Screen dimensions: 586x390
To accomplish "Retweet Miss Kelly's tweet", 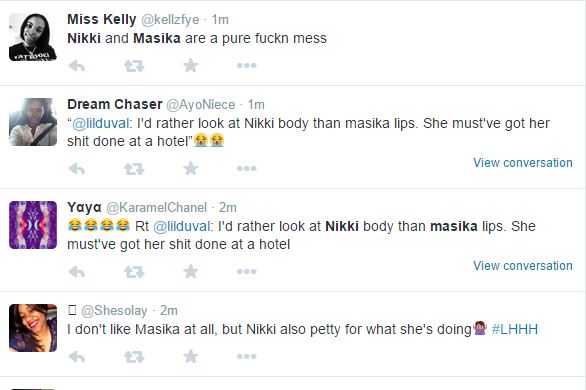I will click(134, 66).
